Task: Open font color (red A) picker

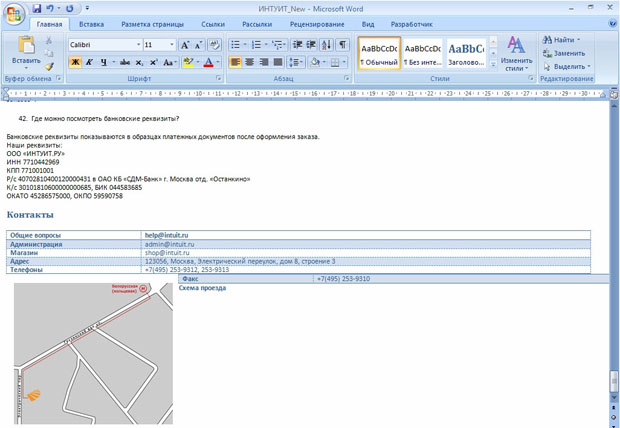Action: (x=218, y=62)
